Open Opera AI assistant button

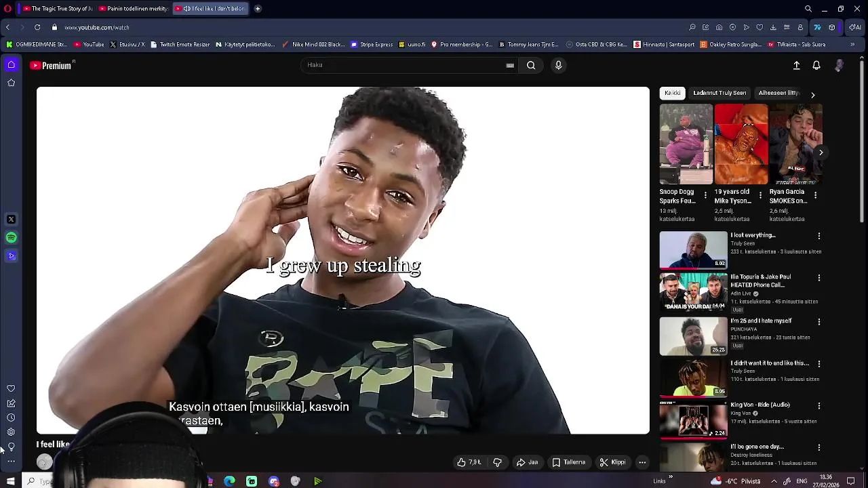point(854,27)
